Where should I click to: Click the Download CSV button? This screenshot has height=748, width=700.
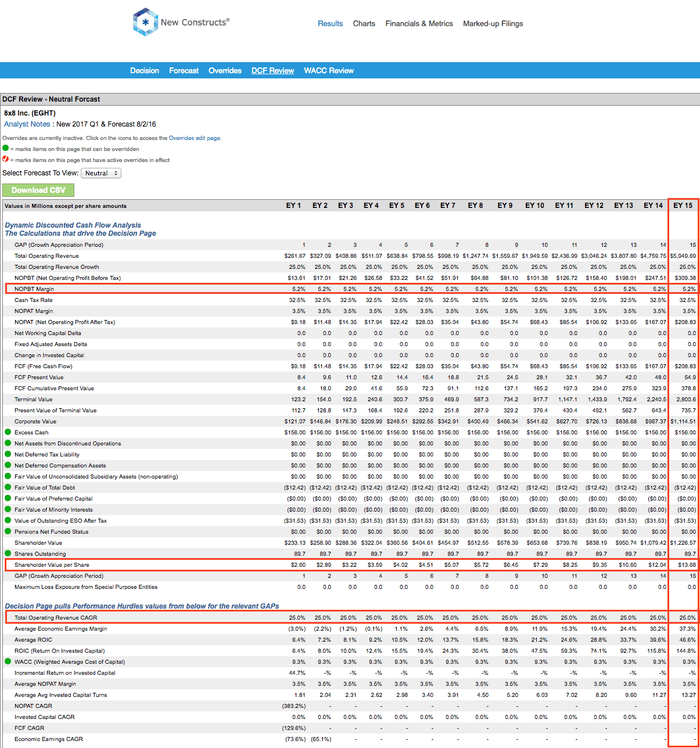(x=38, y=190)
